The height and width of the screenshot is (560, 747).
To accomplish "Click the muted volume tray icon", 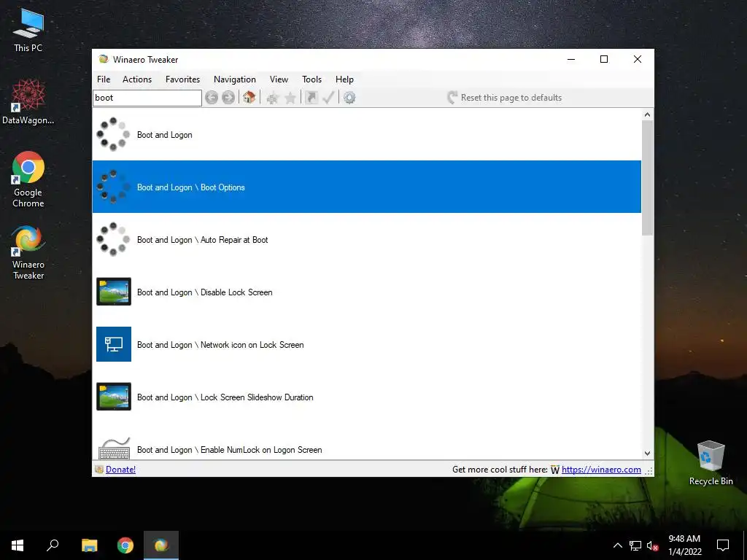I will pyautogui.click(x=653, y=545).
